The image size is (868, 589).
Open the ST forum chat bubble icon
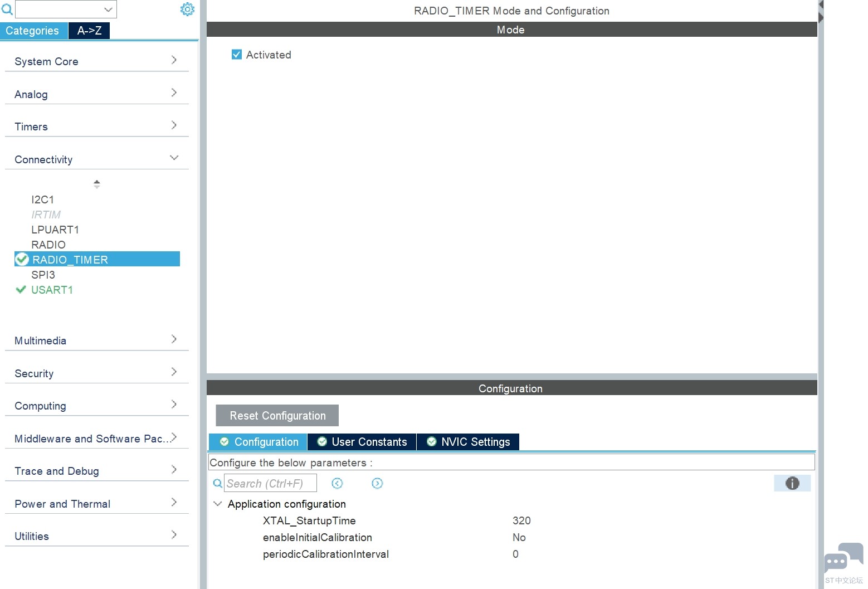pos(843,558)
